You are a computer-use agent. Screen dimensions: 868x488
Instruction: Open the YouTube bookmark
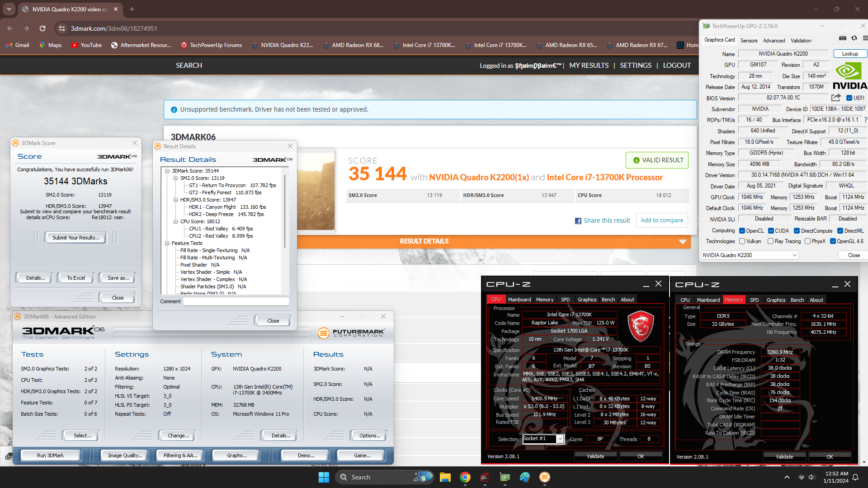click(86, 45)
